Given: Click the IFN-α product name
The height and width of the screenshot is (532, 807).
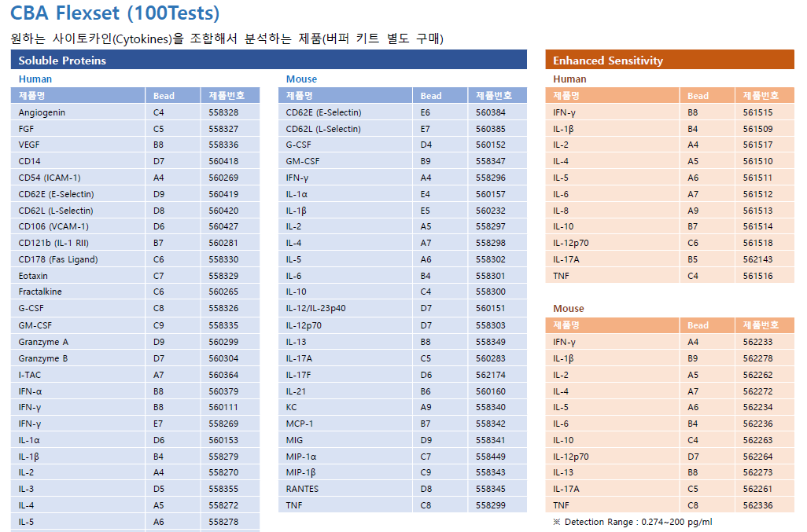Looking at the screenshot, I should pyautogui.click(x=30, y=391).
